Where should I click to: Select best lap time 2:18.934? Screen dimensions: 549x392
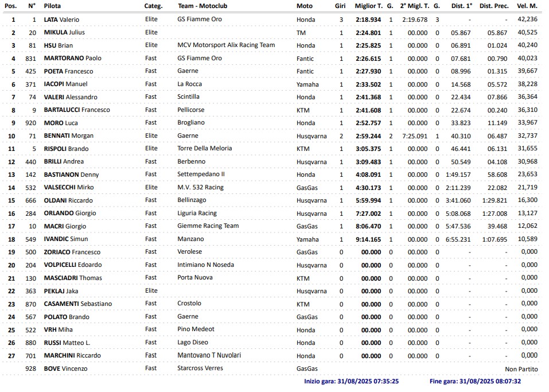[x=368, y=20]
